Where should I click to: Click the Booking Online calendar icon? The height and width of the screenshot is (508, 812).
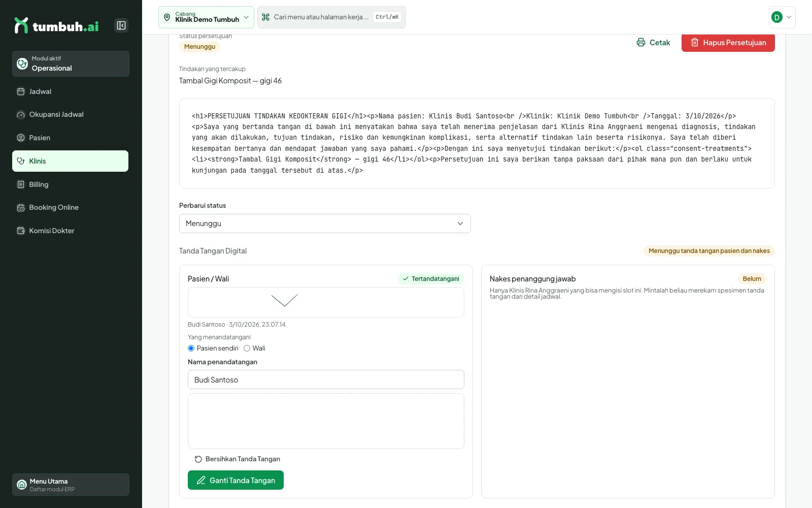[21, 208]
